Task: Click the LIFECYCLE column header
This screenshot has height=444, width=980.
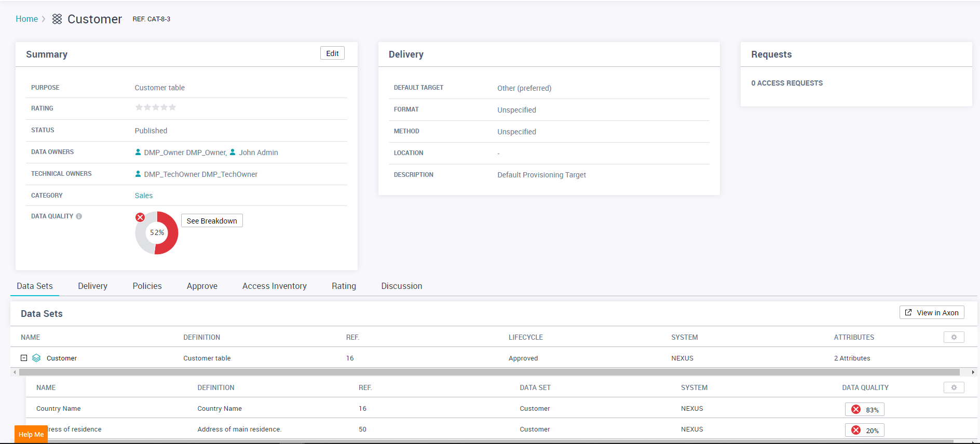Action: pos(526,337)
